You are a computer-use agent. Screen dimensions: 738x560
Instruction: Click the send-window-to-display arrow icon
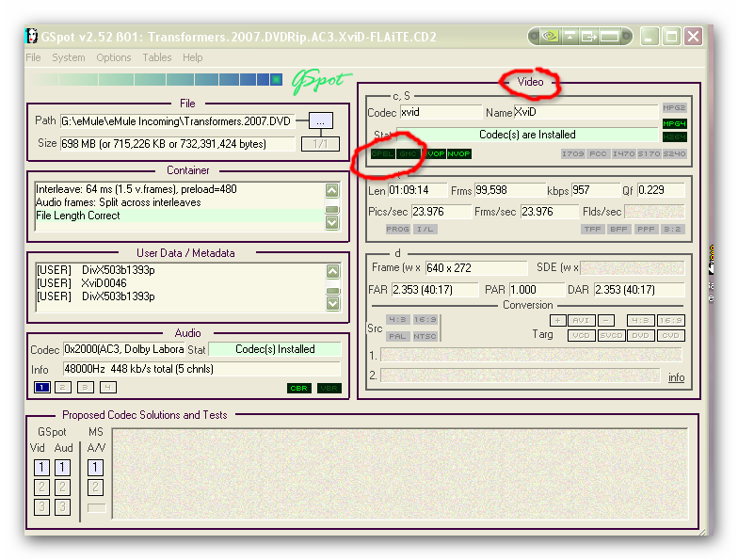[589, 36]
